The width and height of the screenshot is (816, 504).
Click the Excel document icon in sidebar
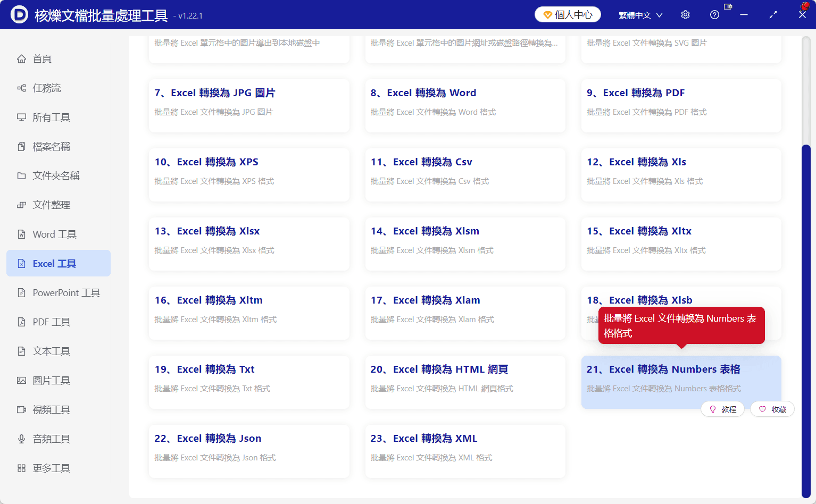click(21, 264)
